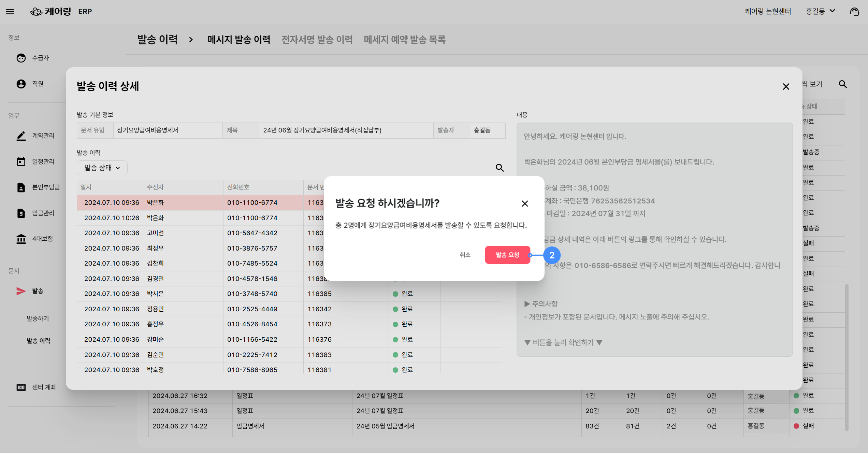Image resolution: width=868 pixels, height=453 pixels.
Task: Click the search icon in 발송 이력 section
Action: point(500,168)
